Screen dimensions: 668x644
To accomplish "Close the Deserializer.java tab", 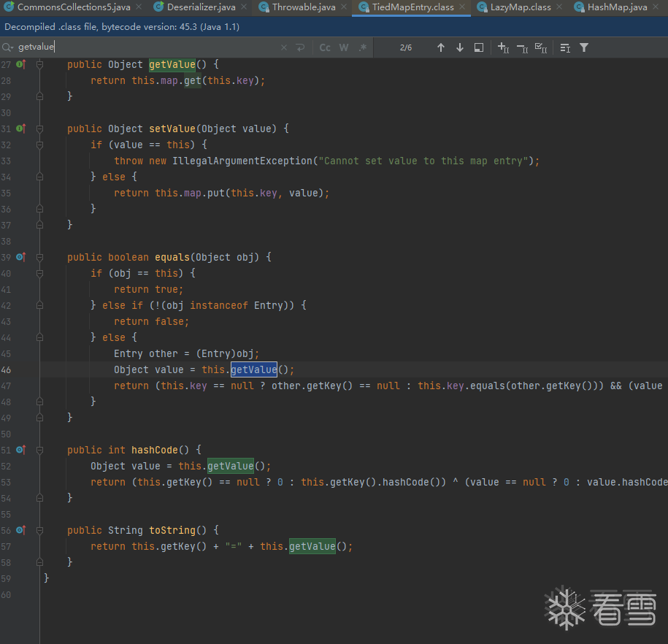I will tap(244, 7).
